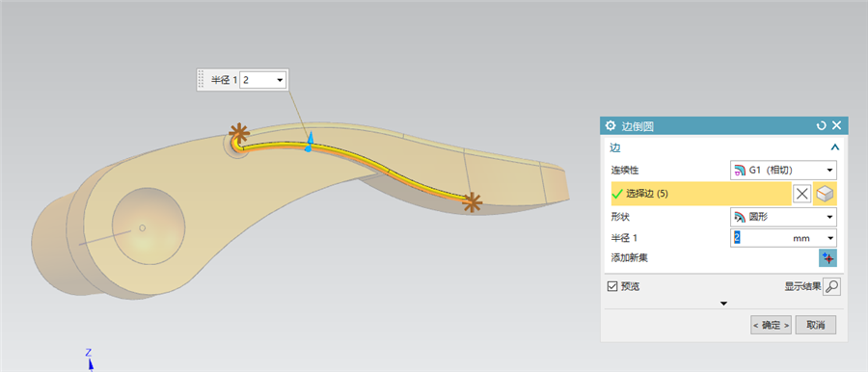Viewport: 868px width, 372px height.
Task: Click the gear icon in 边倒圆 dialog title
Action: coord(610,125)
